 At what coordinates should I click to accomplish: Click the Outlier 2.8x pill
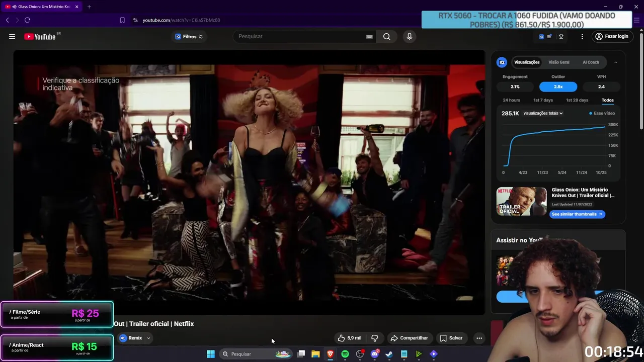[x=558, y=86]
